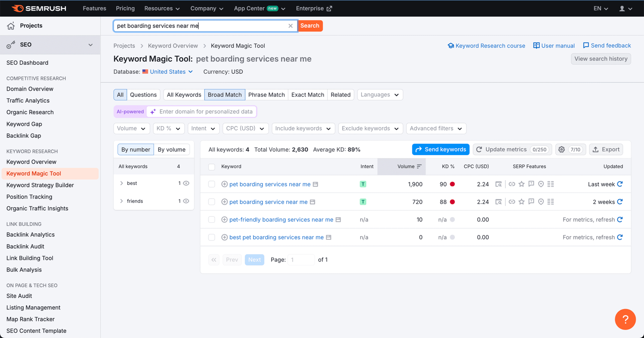Go to the first page with double arrow
The image size is (644, 338).
(x=214, y=260)
